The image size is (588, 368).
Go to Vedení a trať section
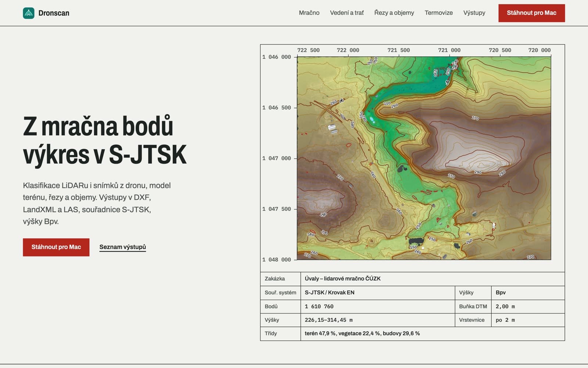[x=347, y=13]
